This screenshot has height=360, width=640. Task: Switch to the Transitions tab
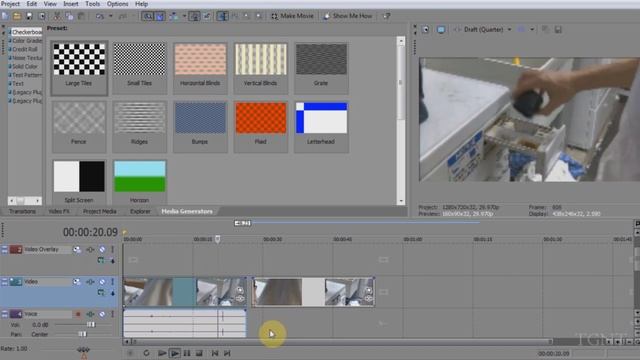[22, 211]
